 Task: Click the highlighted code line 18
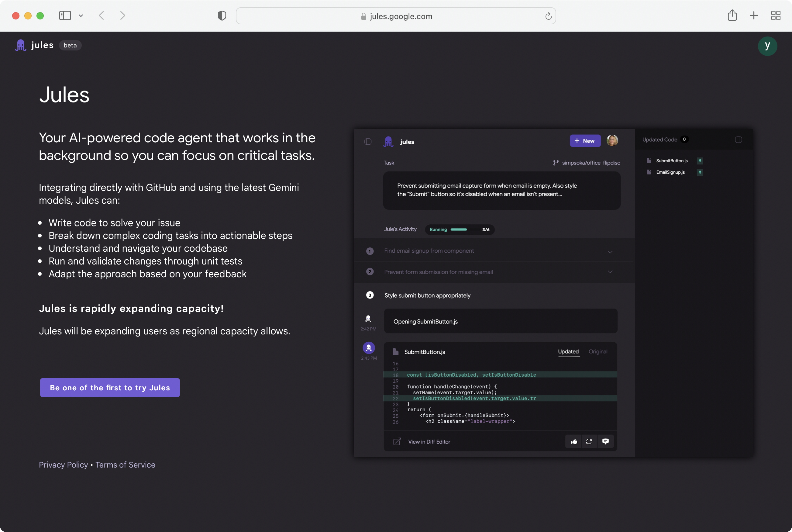tap(500, 375)
